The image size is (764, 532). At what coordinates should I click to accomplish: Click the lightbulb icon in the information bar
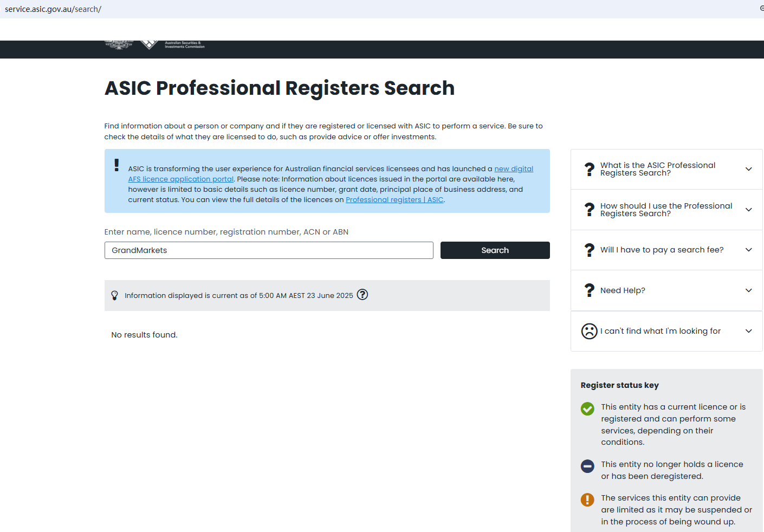pos(114,295)
